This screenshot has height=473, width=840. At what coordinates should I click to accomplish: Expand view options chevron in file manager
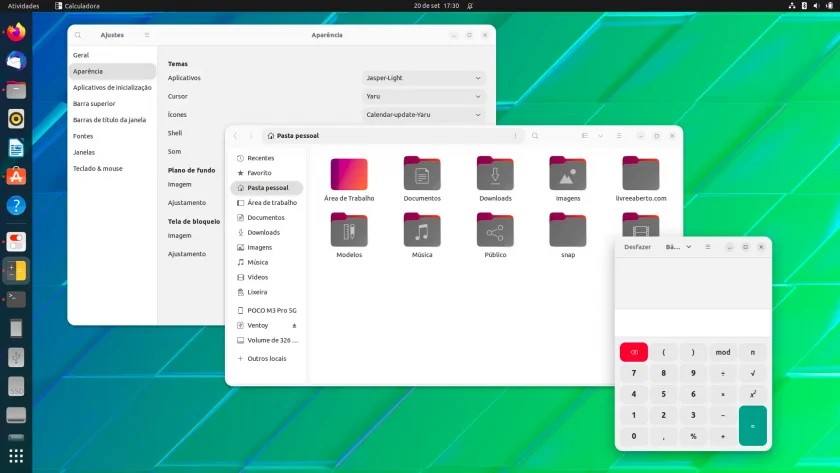pos(601,136)
